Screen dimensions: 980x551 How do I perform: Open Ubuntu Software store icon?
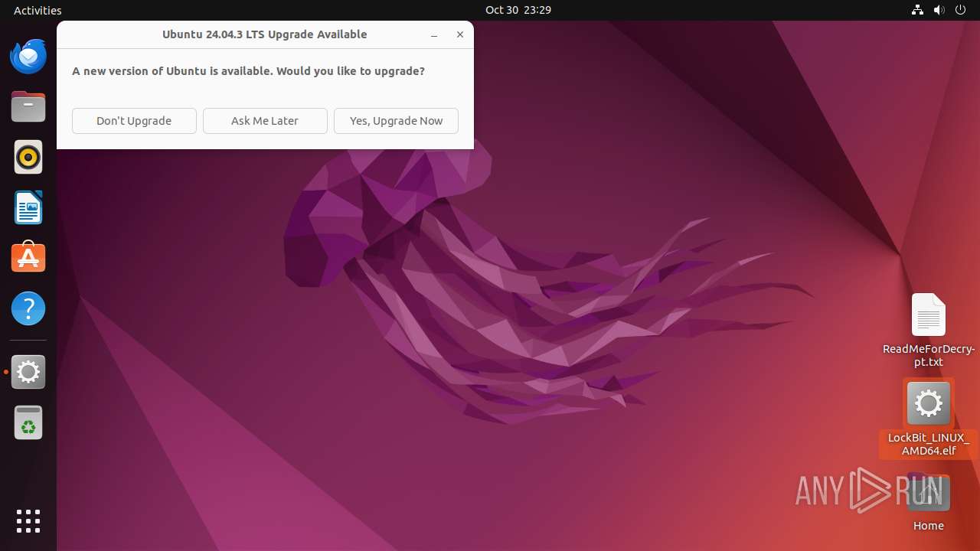coord(28,258)
